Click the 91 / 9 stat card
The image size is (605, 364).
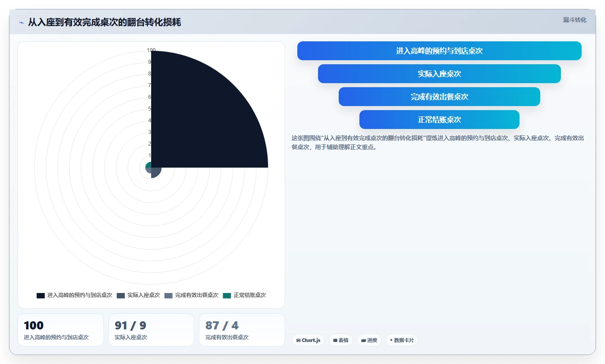(x=151, y=330)
